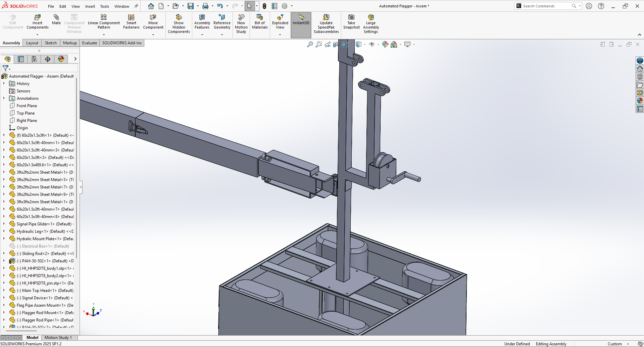
Task: Open the Move Component dropdown arrow
Action: point(153,35)
